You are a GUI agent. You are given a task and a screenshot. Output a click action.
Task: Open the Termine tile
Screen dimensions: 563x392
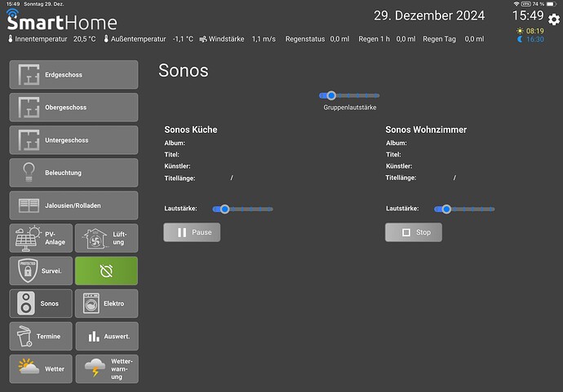pyautogui.click(x=41, y=336)
